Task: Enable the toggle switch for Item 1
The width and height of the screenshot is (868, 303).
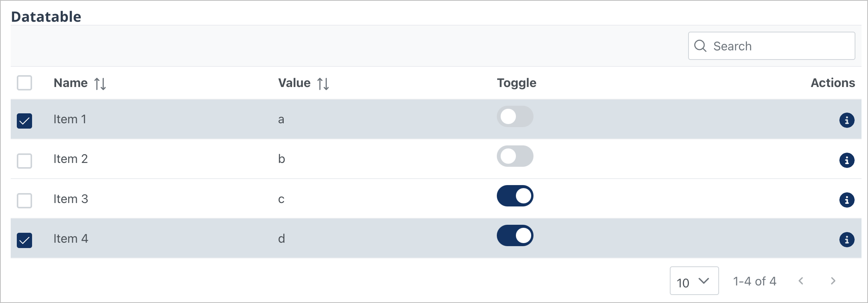Action: 515,117
